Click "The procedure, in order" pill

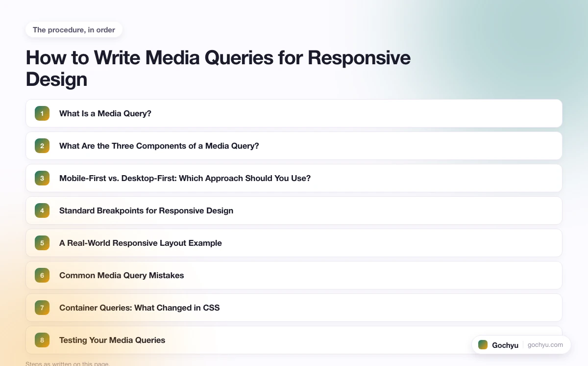click(74, 30)
